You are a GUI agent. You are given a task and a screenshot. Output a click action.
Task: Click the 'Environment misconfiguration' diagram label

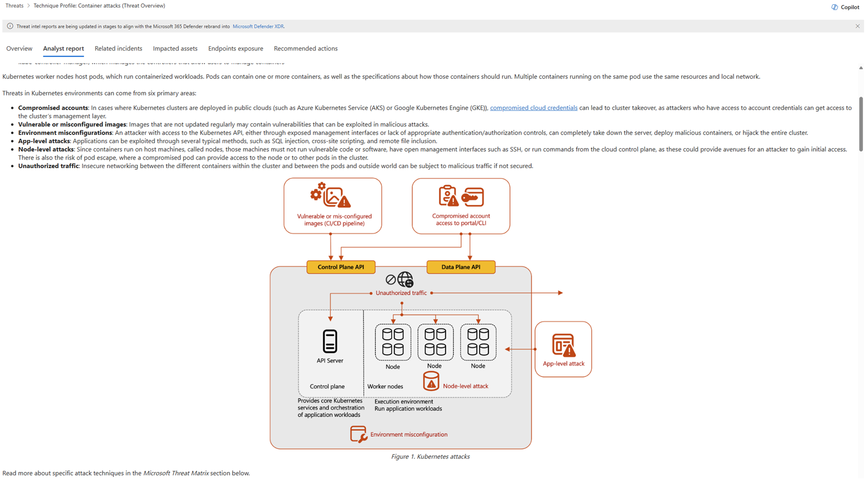(409, 435)
